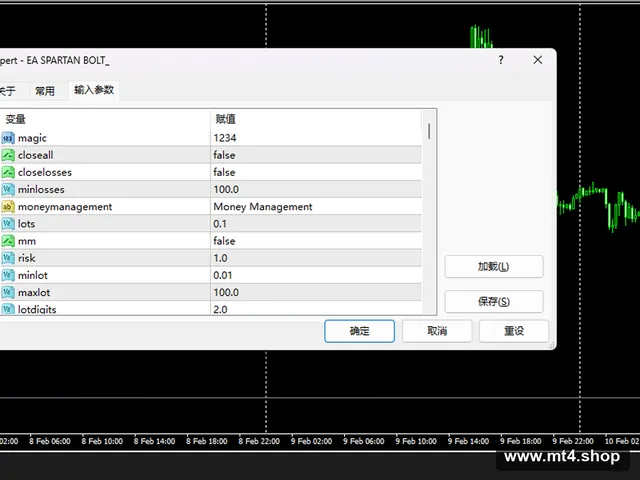Click the 8 Feb 22:00 label on chart axis
Image resolution: width=640 pixels, height=480 pixels.
point(259,441)
